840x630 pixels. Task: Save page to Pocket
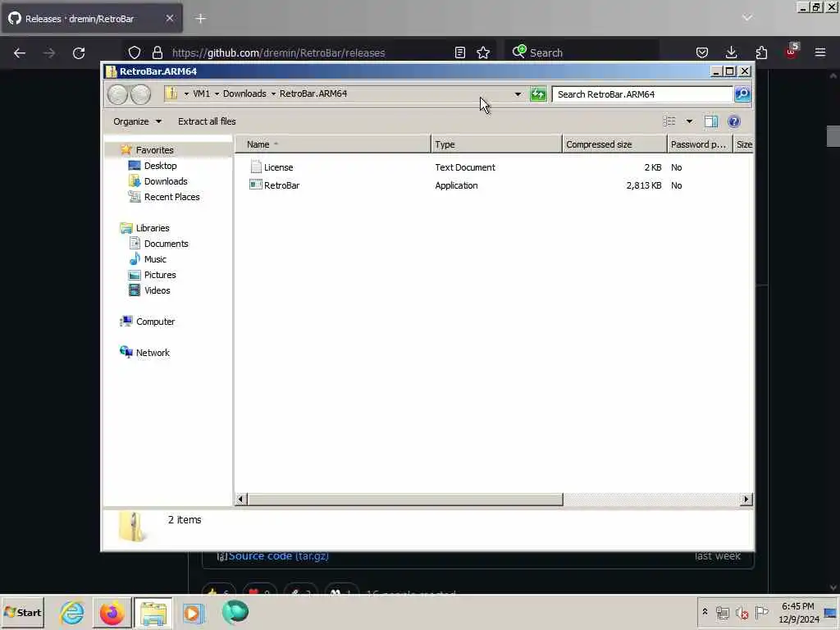[x=702, y=52]
